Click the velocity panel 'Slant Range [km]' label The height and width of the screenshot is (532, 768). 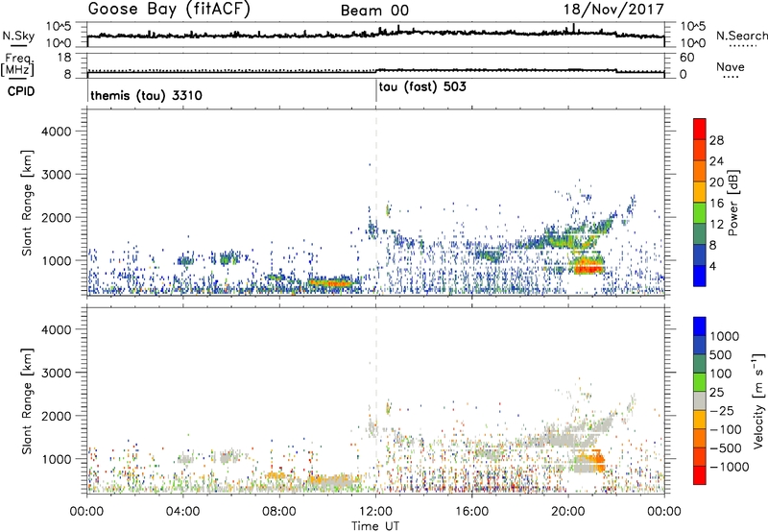[x=27, y=401]
